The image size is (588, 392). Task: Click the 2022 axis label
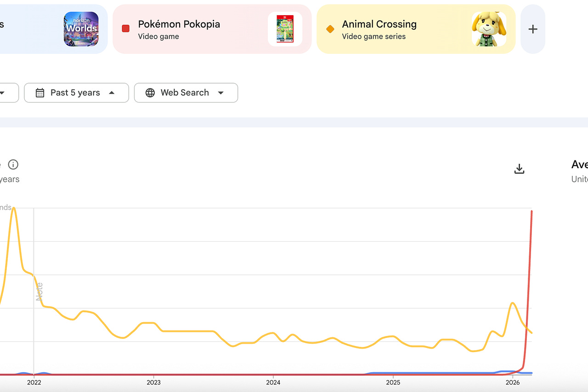click(34, 382)
